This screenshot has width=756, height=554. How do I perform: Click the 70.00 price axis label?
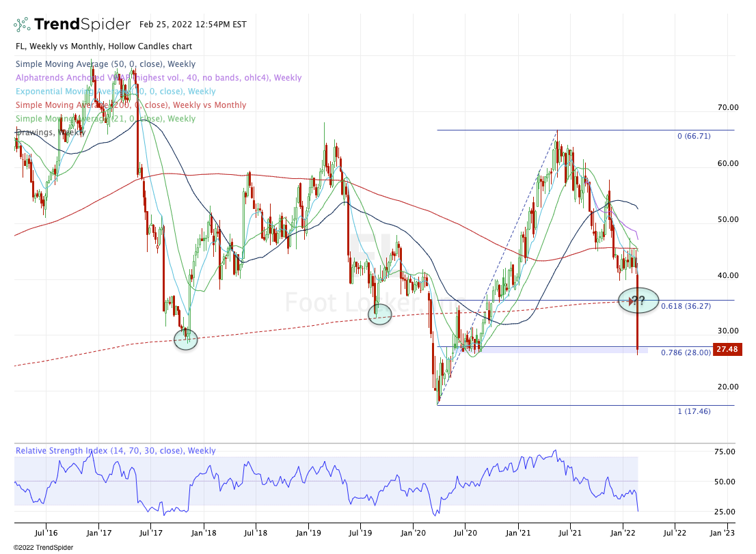click(727, 107)
